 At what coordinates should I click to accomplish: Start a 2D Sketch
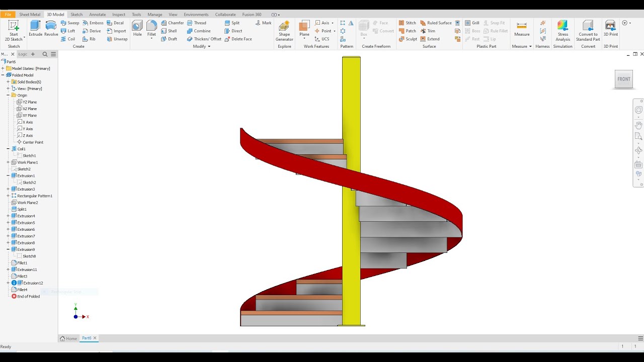pos(14,31)
